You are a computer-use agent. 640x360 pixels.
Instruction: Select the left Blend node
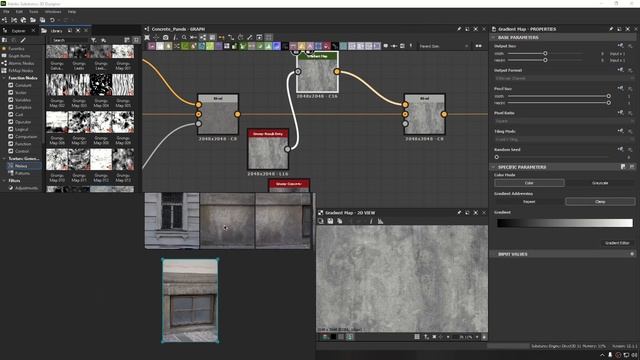pos(218,115)
